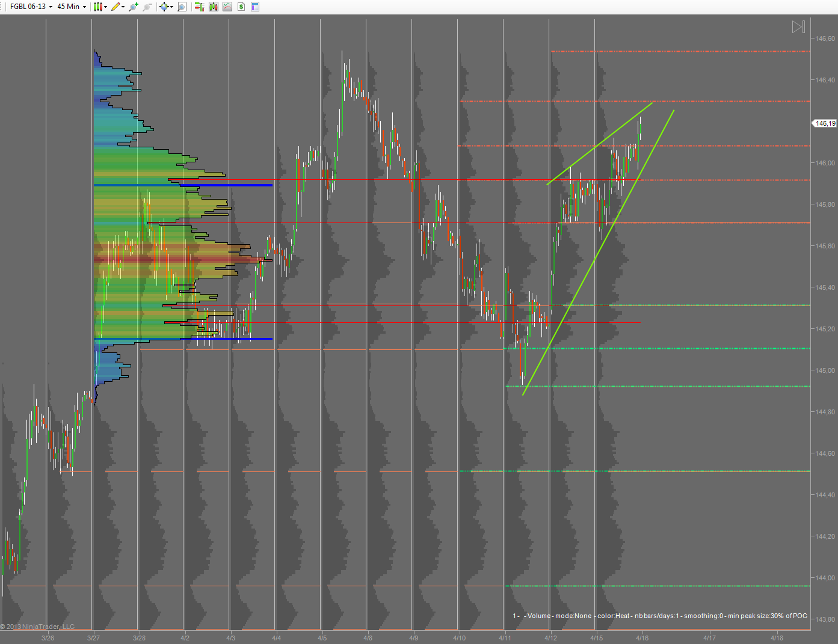This screenshot has width=838, height=644.
Task: Click the 144,40 price axis label
Action: (825, 495)
